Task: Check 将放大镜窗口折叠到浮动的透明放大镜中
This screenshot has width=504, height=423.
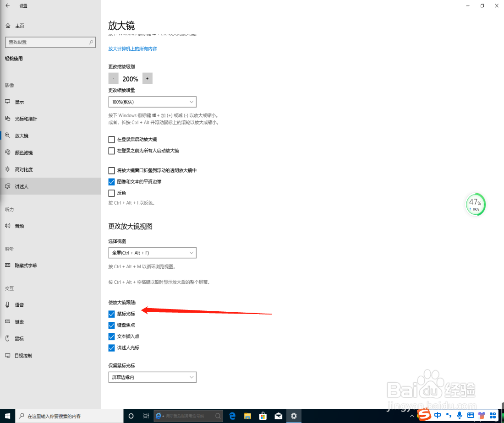Action: pos(111,170)
